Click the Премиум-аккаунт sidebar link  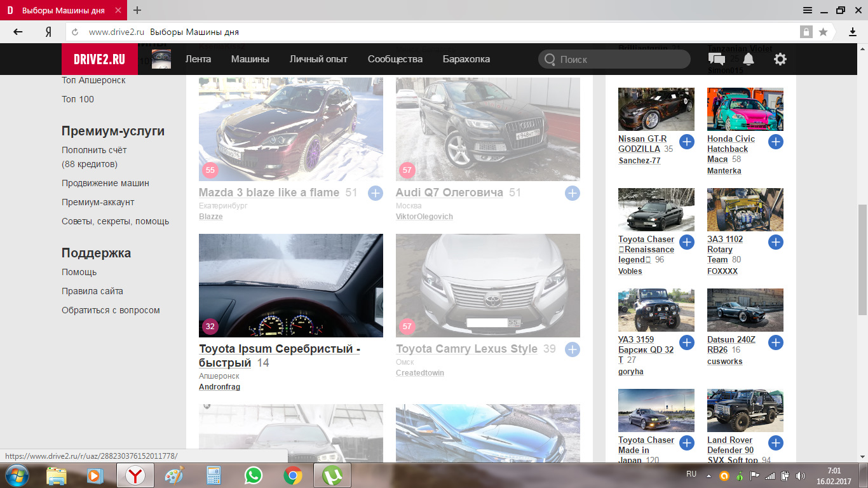pos(98,202)
